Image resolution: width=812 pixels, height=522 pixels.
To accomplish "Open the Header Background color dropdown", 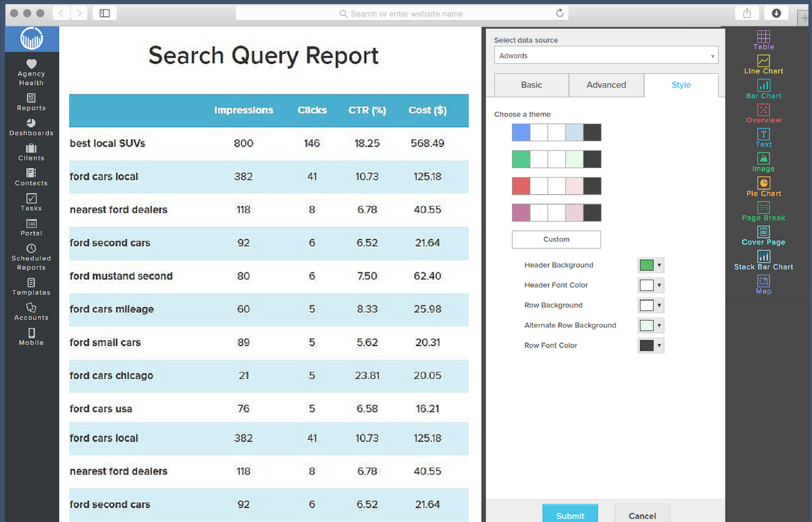I will tap(658, 265).
